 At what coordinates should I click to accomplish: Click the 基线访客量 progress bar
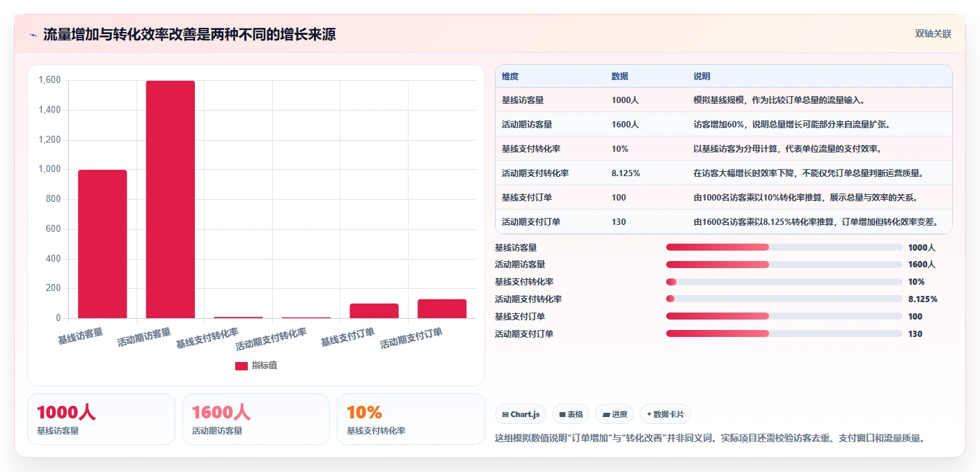coord(784,247)
